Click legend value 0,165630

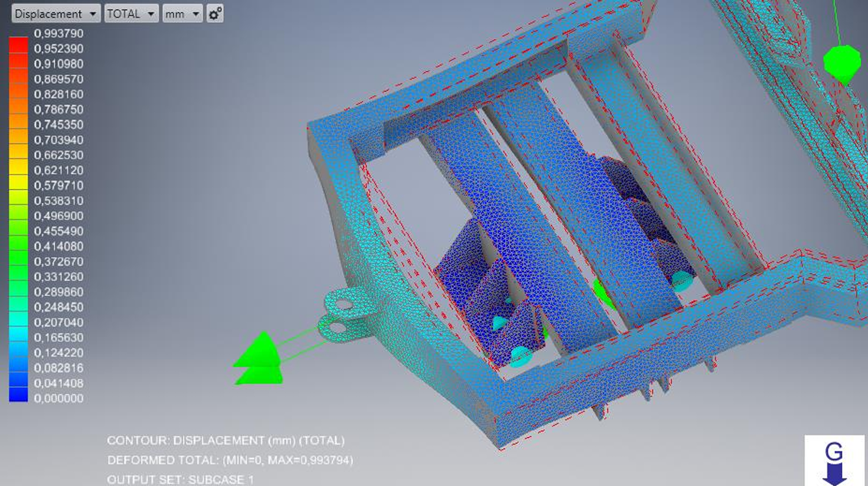(x=59, y=338)
